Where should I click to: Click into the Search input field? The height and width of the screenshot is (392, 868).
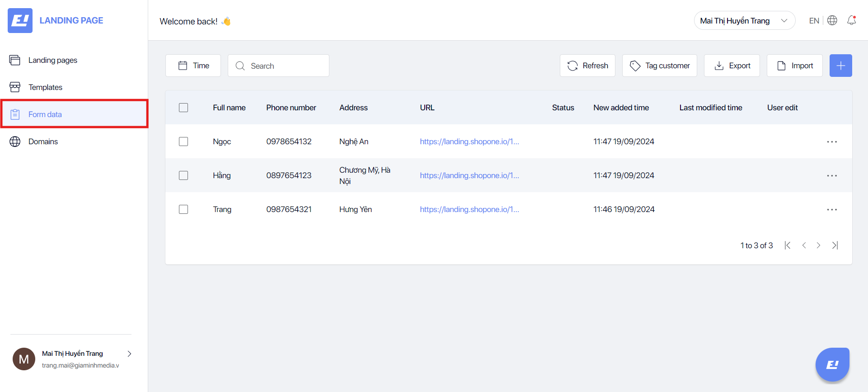[x=278, y=66]
